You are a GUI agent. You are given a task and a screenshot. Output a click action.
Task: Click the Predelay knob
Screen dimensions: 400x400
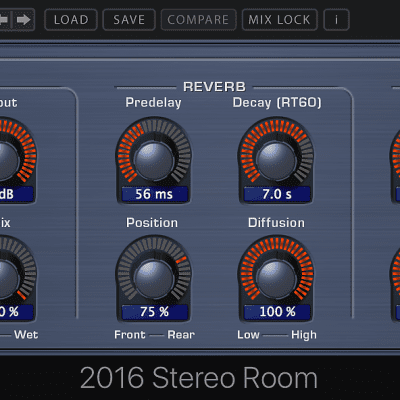pos(154,161)
